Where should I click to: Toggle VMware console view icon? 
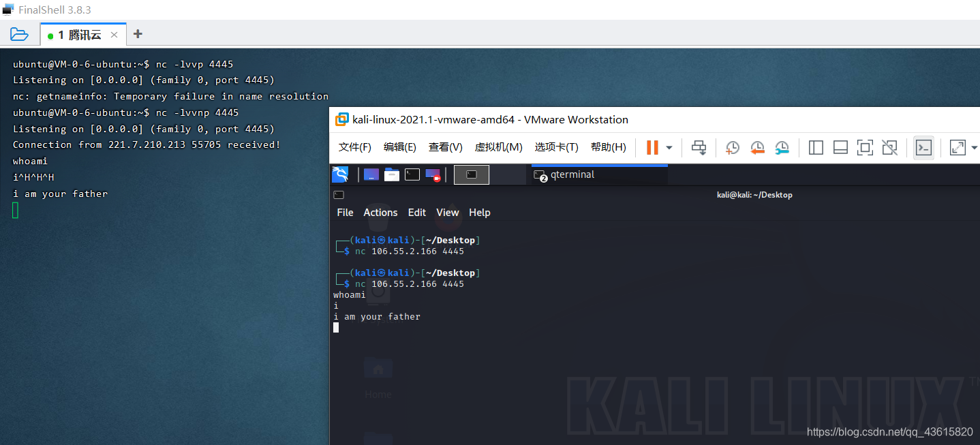[x=923, y=147]
